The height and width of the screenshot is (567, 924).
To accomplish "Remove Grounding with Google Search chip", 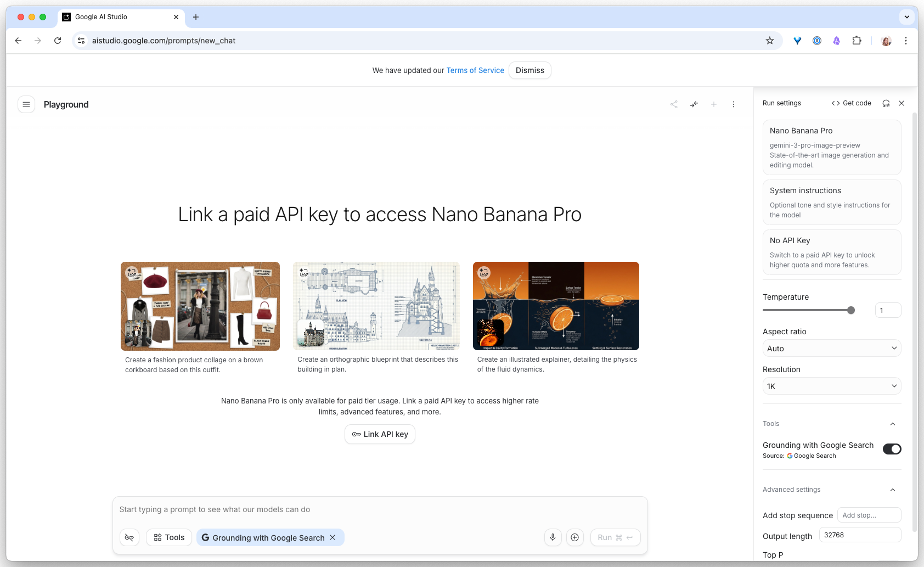I will pos(333,537).
